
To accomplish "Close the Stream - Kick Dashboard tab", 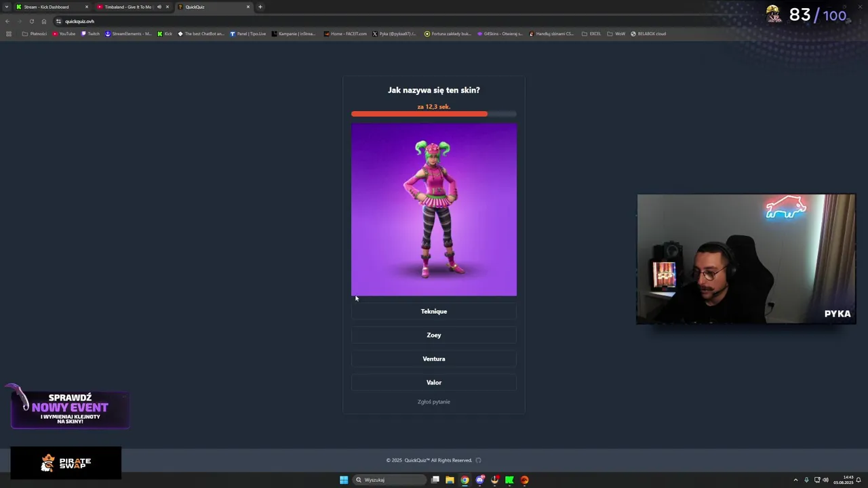I will [x=87, y=7].
